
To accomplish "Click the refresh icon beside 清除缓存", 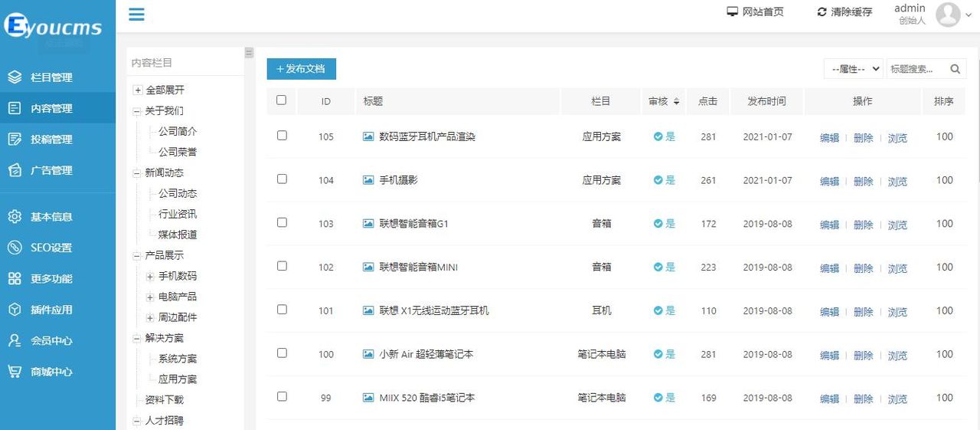I will (822, 11).
